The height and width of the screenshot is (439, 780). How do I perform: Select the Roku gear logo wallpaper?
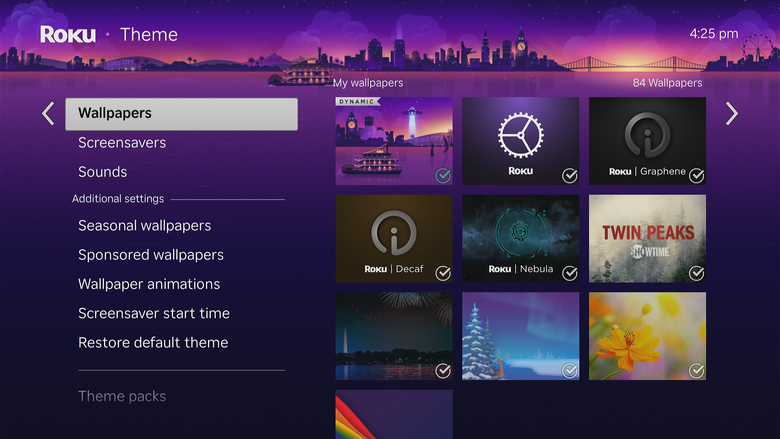tap(520, 141)
